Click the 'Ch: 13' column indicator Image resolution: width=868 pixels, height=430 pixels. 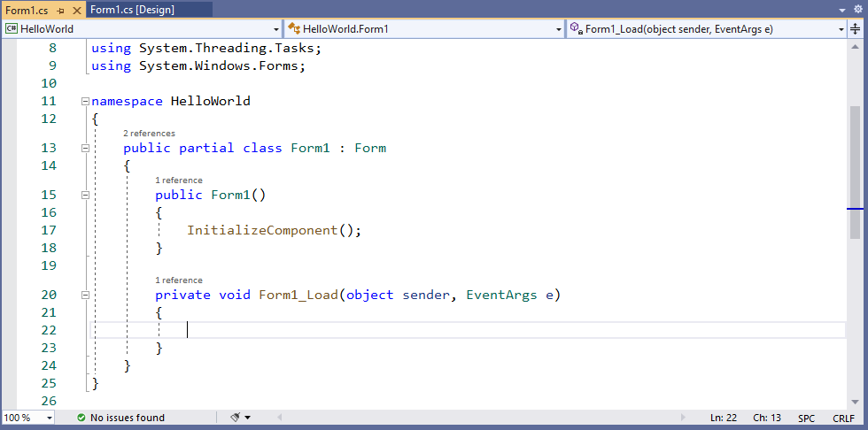click(767, 418)
